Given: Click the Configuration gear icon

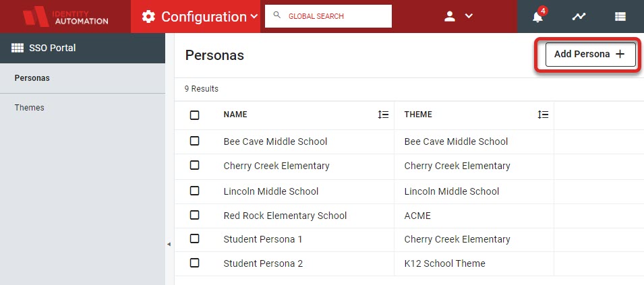Looking at the screenshot, I should coord(148,16).
